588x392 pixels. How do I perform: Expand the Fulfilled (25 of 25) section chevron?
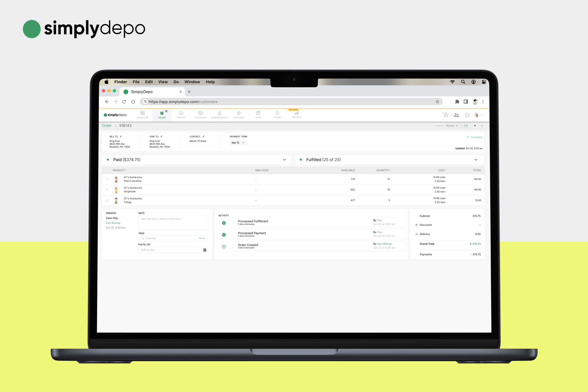pyautogui.click(x=476, y=159)
